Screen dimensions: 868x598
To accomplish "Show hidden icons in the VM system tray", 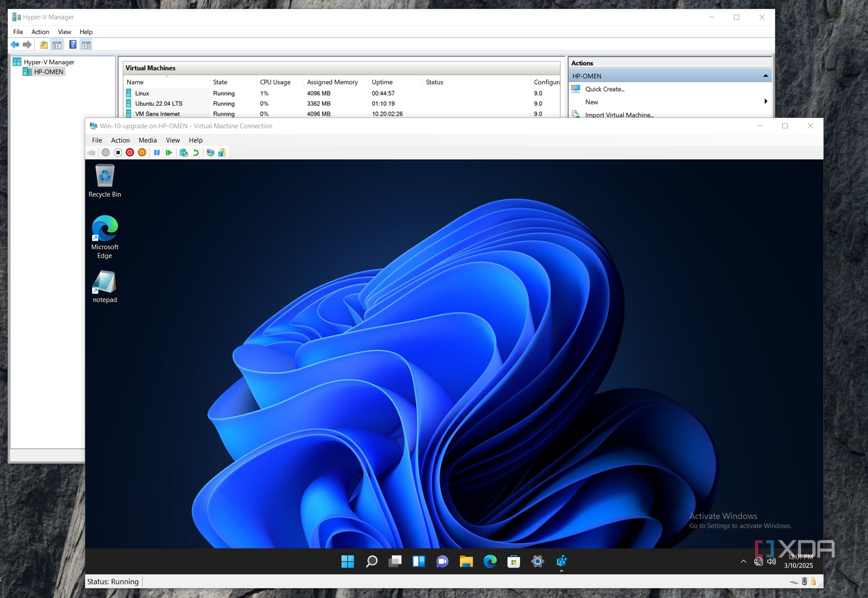I will pos(743,561).
